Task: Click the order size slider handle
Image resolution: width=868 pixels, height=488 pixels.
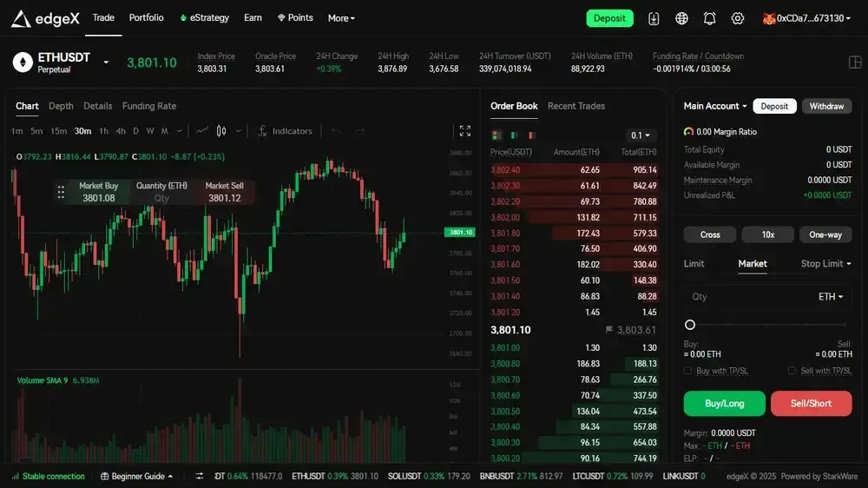Action: coord(690,325)
